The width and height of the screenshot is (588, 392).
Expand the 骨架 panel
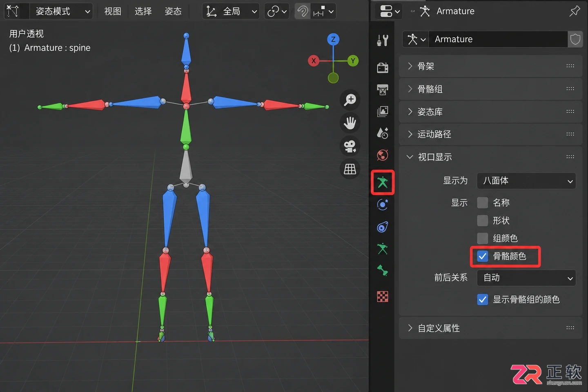point(490,66)
